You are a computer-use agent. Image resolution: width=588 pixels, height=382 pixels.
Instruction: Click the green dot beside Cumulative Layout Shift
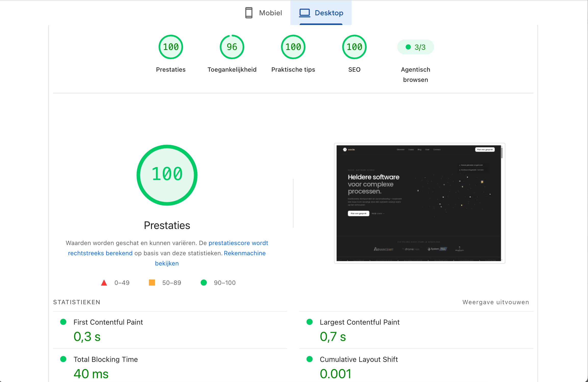click(310, 359)
